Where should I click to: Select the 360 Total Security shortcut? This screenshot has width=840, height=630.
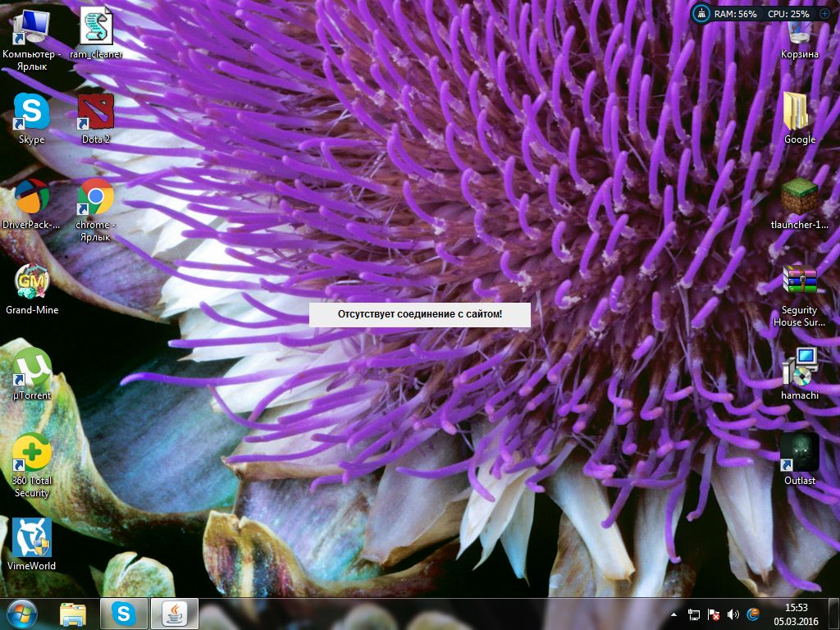(x=32, y=466)
